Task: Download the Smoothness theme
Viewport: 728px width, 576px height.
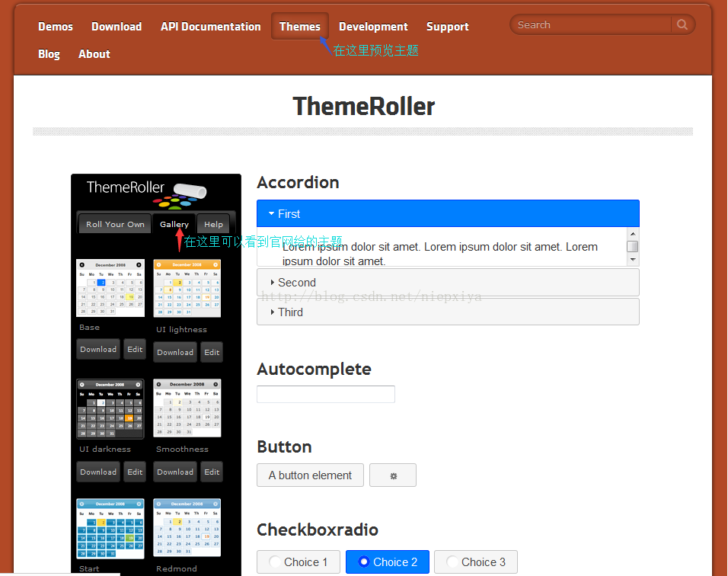Action: coord(175,472)
